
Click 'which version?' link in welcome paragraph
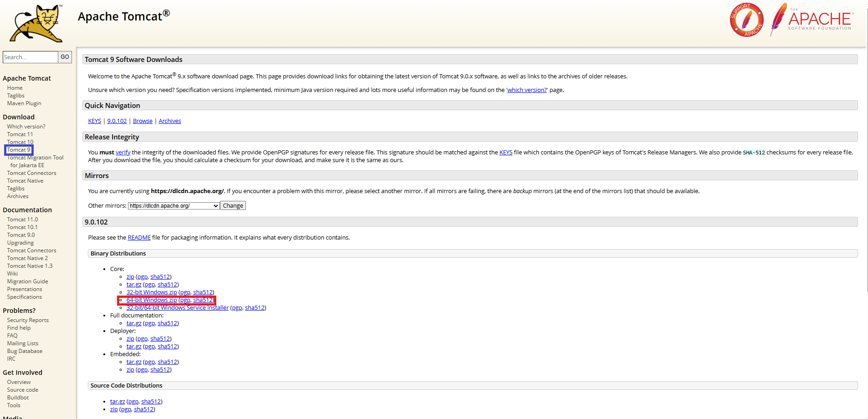[527, 90]
